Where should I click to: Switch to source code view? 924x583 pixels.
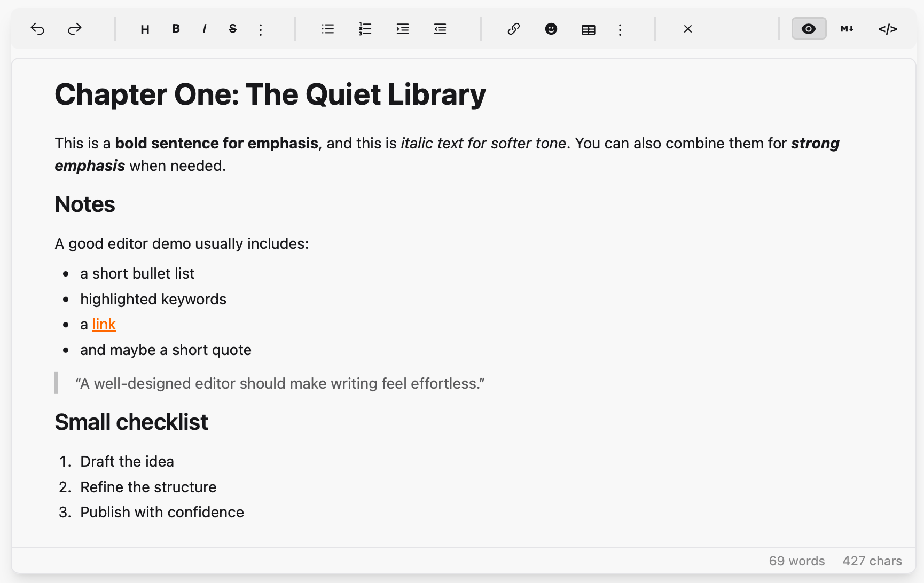(888, 29)
